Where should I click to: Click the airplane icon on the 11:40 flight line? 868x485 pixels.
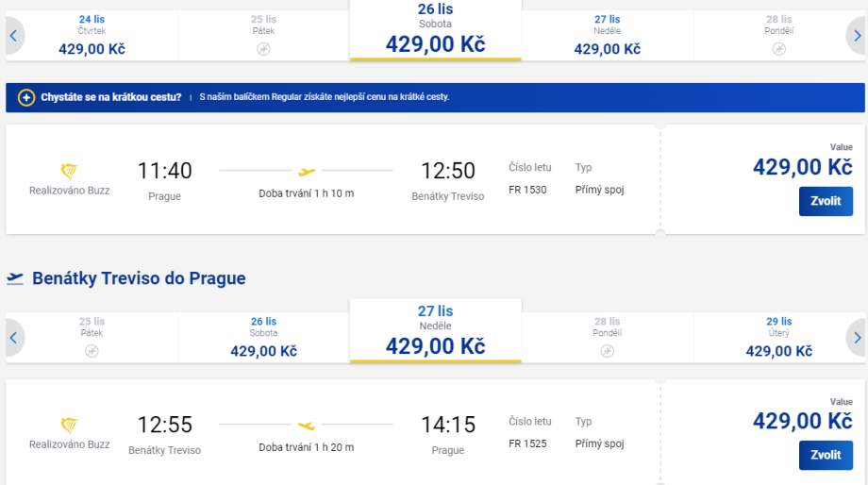[306, 172]
